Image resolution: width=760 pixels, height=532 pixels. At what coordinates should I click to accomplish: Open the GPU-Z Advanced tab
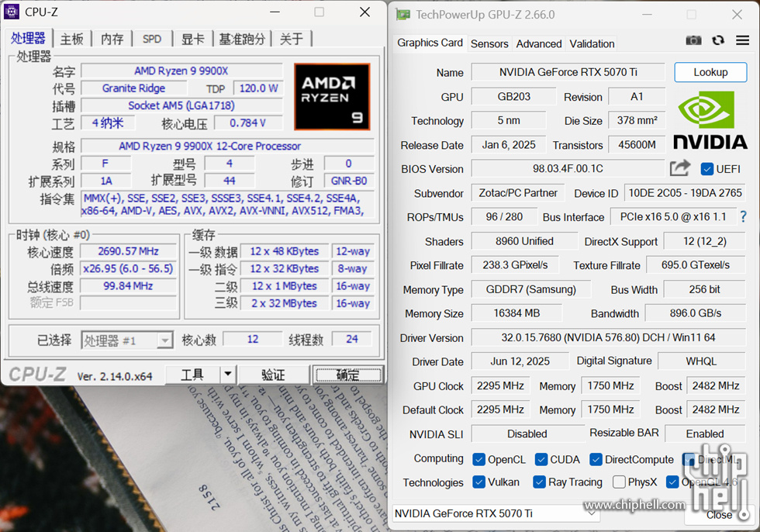(x=539, y=44)
